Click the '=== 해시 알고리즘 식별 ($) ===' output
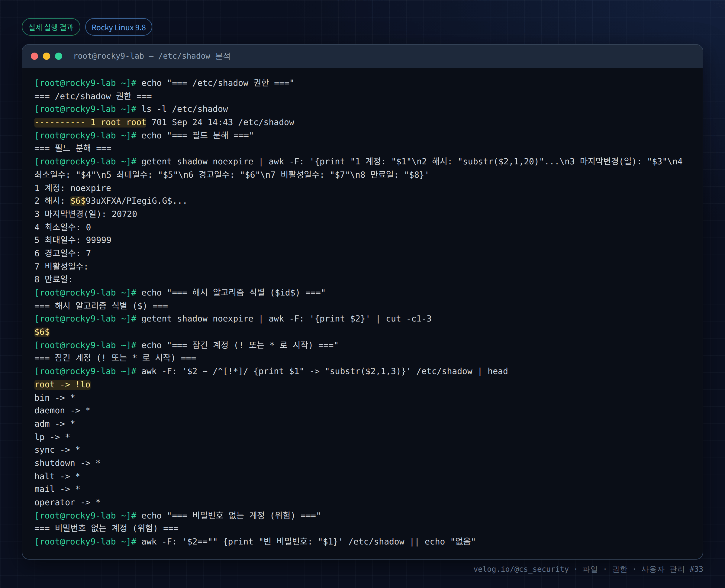This screenshot has width=725, height=588. [101, 306]
